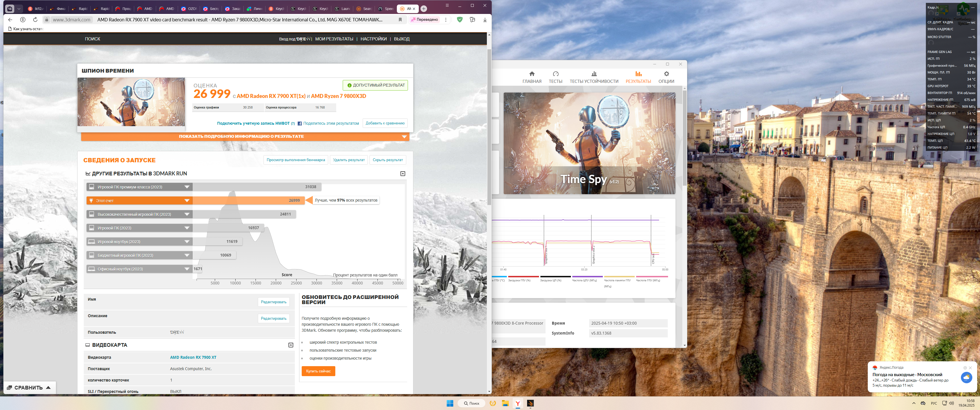The height and width of the screenshot is (410, 980).
Task: Open the new tab plus button
Action: (x=424, y=9)
